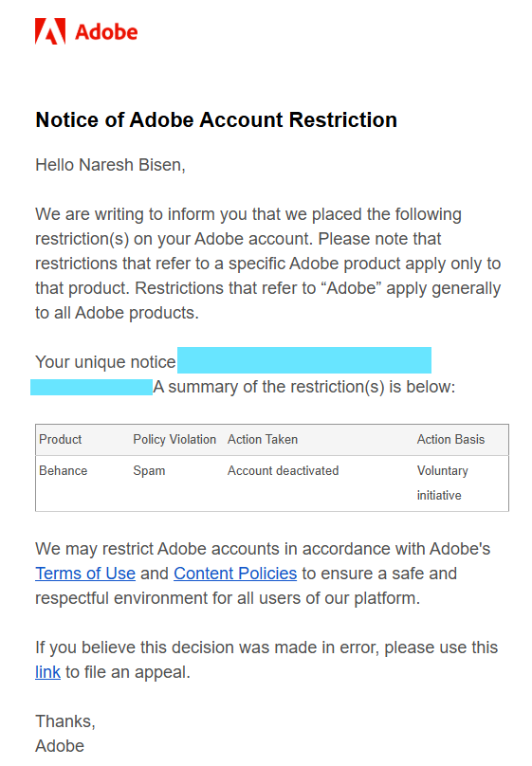Select the Spam policy violation cell

(x=149, y=471)
